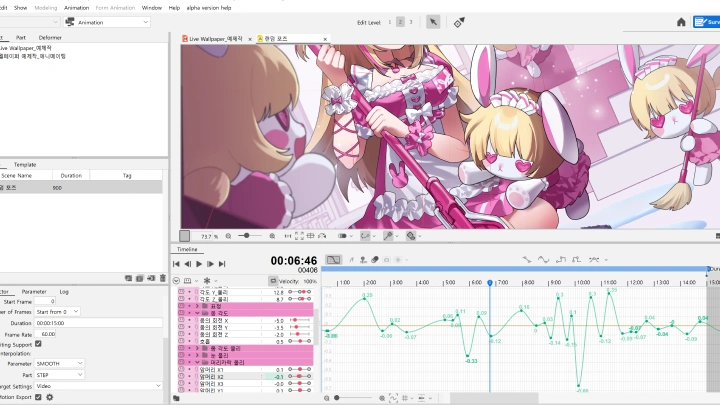This screenshot has height=405, width=720.
Task: Select Edit Level 3
Action: 411,22
